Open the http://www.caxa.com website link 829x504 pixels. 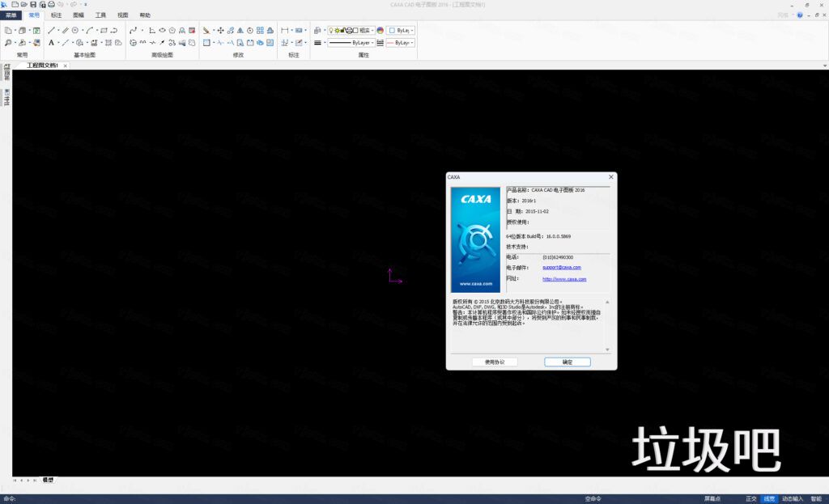pyautogui.click(x=564, y=279)
